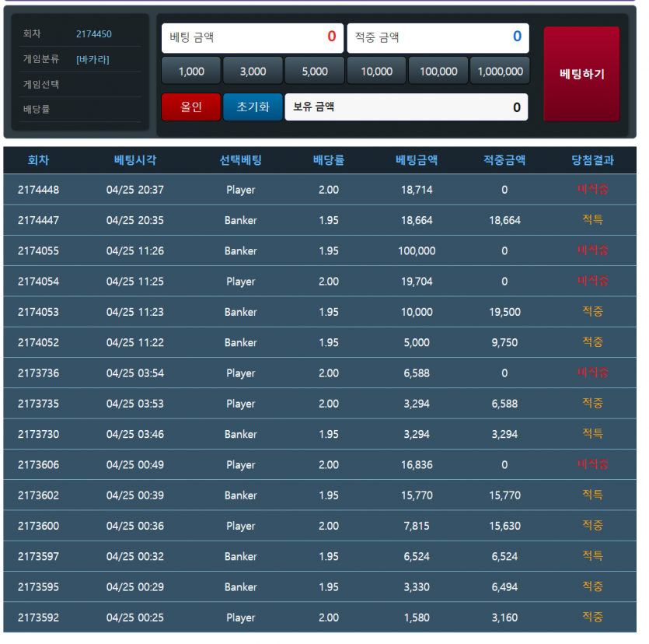The height and width of the screenshot is (644, 649).
Task: Click the 배팅금액 column header
Action: point(417,160)
